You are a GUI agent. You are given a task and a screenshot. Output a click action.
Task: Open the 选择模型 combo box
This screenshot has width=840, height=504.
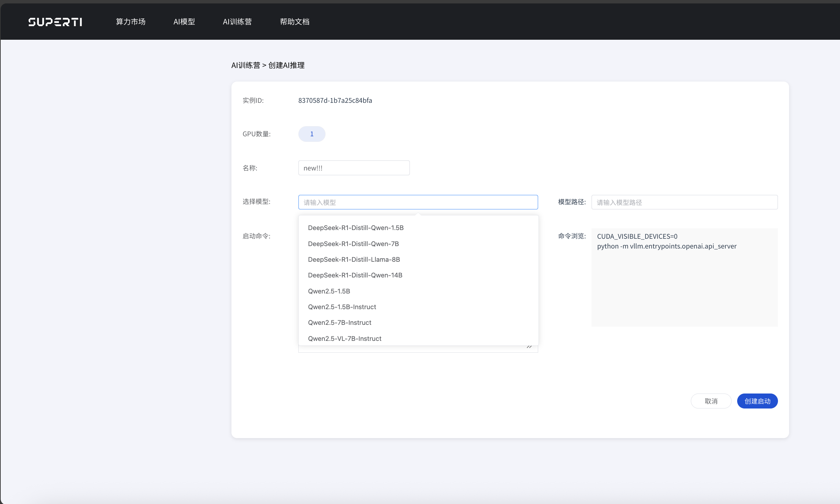pyautogui.click(x=418, y=202)
